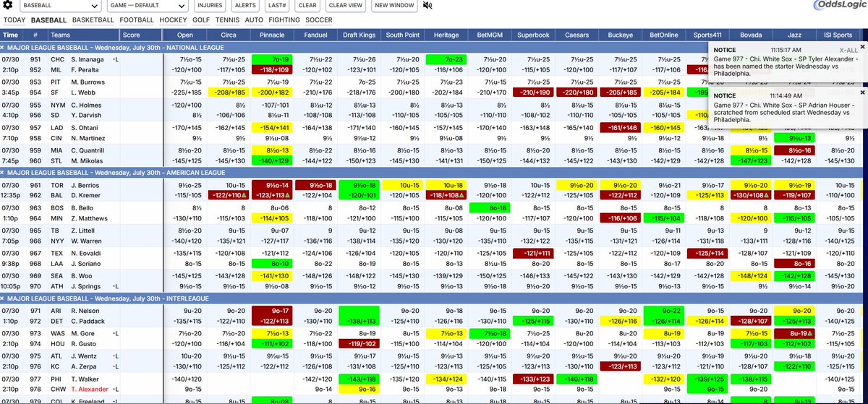Image resolution: width=868 pixels, height=404 pixels.
Task: Select the Circa column header
Action: pos(229,34)
